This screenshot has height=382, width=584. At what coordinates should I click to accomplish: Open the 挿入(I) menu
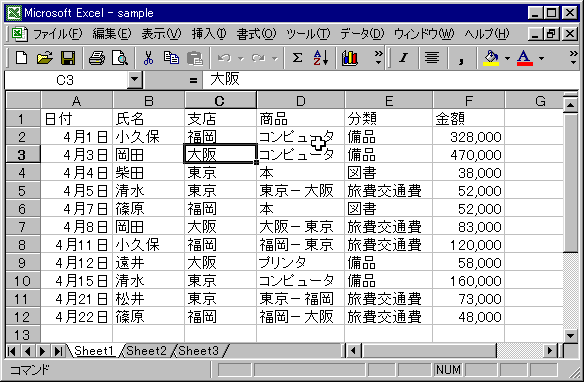click(x=209, y=34)
